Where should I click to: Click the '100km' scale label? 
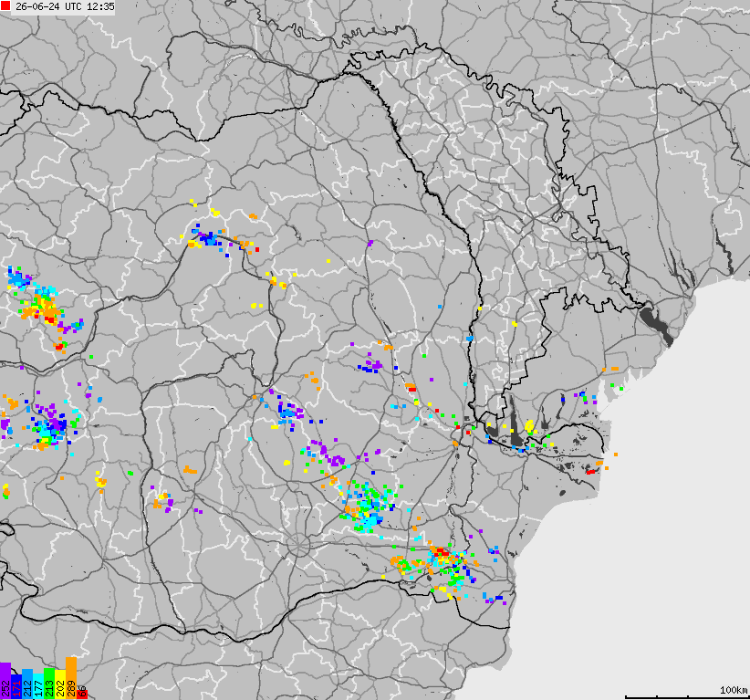coord(734,689)
